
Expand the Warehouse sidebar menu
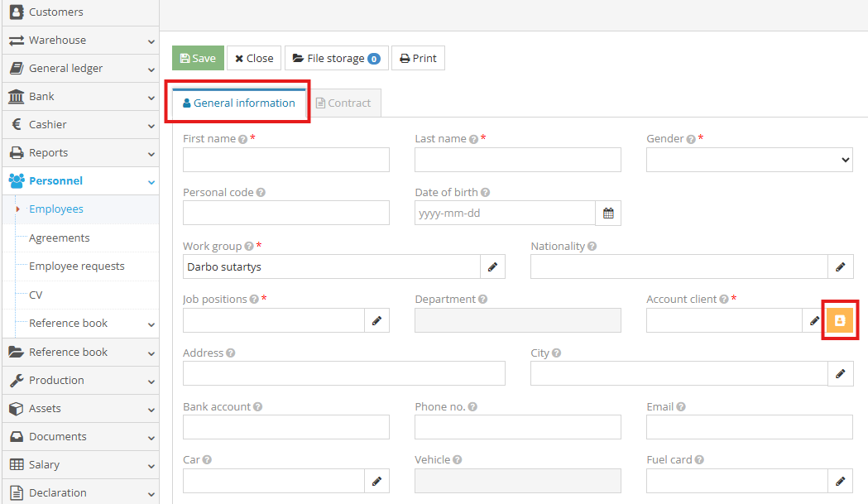pos(79,41)
